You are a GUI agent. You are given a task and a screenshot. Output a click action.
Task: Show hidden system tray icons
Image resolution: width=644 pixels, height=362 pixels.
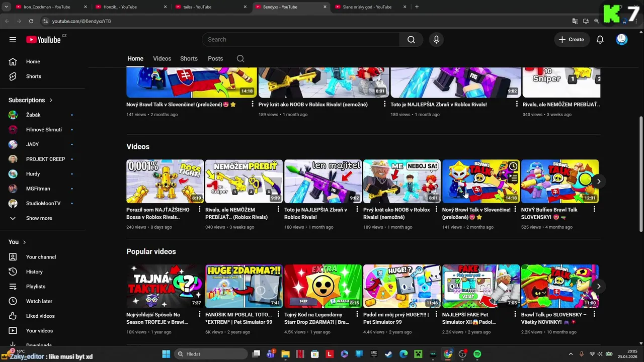571,354
